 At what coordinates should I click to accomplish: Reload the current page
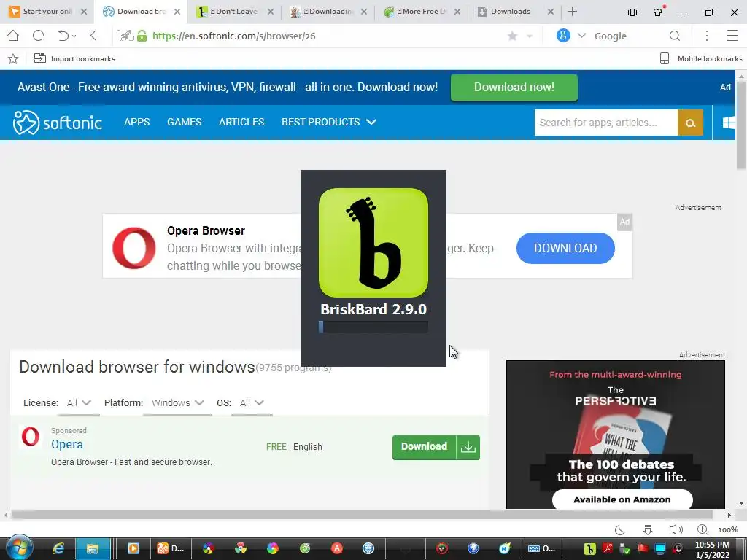[38, 36]
